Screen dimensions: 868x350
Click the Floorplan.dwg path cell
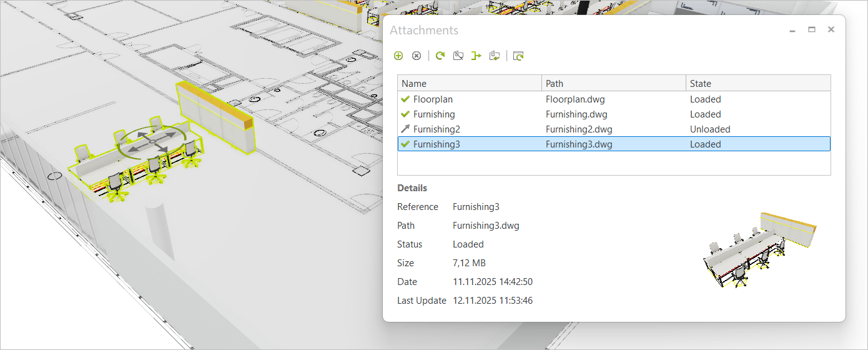[575, 99]
